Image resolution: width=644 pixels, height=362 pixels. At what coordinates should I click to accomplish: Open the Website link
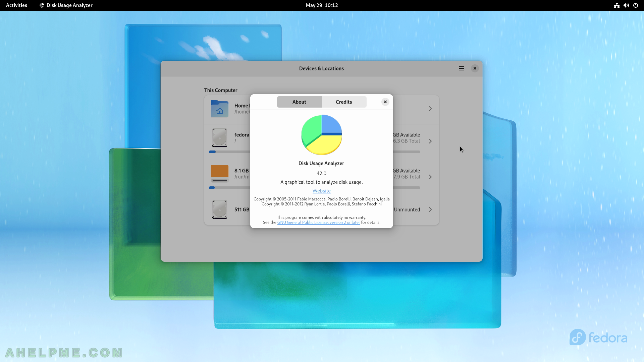(321, 191)
